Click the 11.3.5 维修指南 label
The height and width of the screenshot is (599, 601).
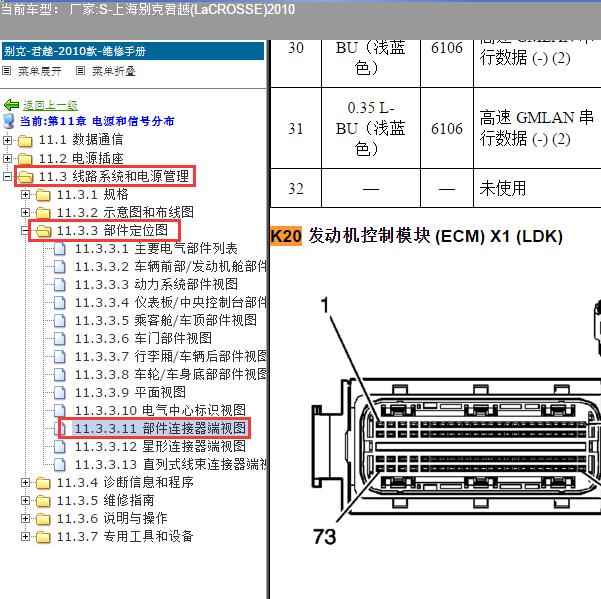105,501
